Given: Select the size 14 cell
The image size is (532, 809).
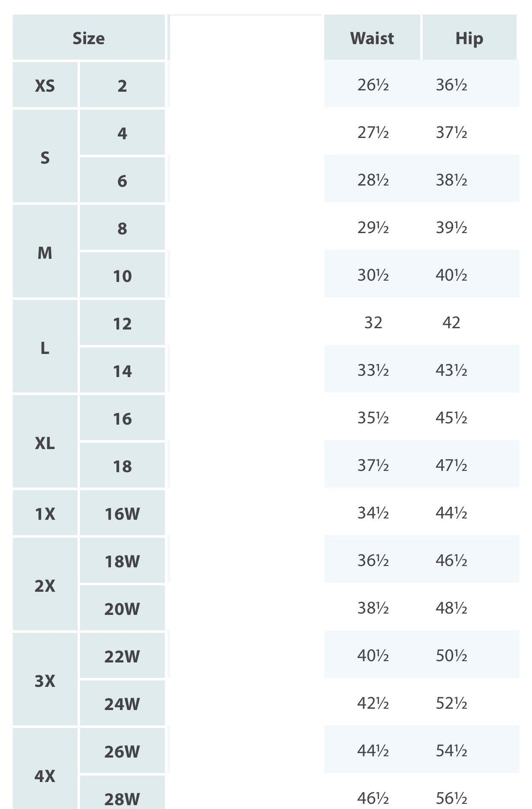Looking at the screenshot, I should click(x=123, y=371).
